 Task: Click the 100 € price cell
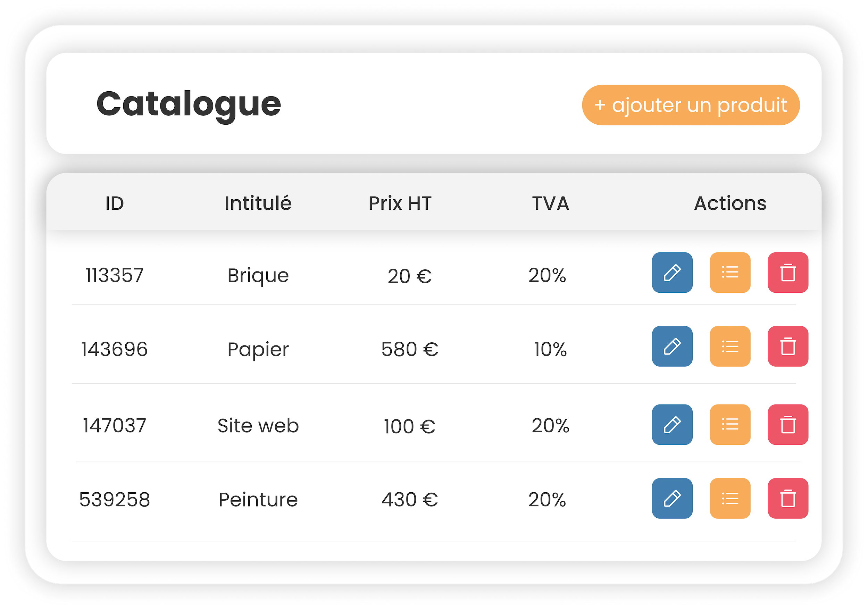click(409, 426)
